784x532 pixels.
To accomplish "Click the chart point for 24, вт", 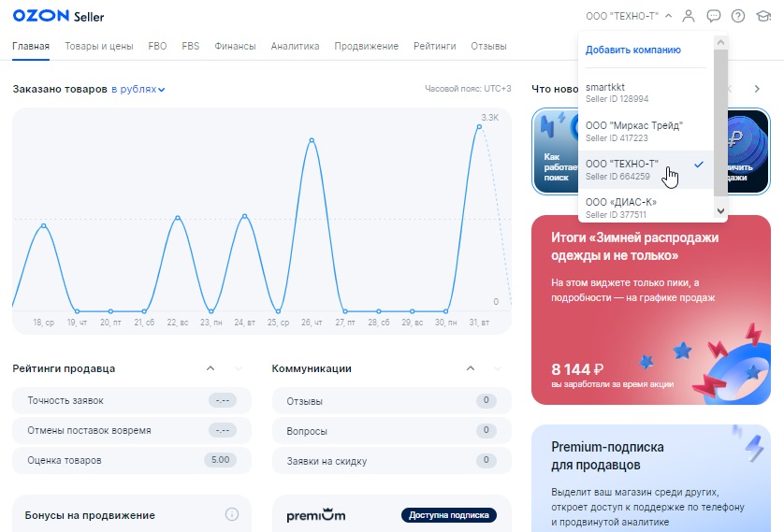I will click(244, 216).
